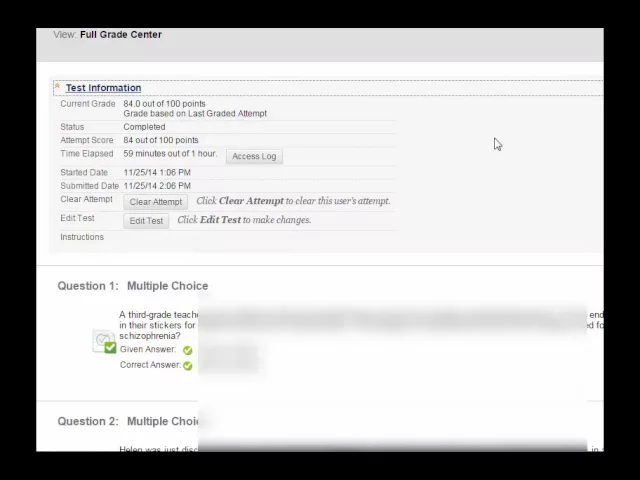Click the 'Given Answer:' label
Screen dimensions: 640x480
[148, 349]
